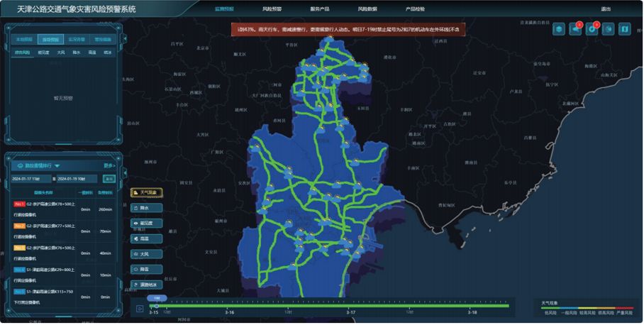Select the 大风 sub-tab in left panel
The height and width of the screenshot is (325, 644).
coord(61,53)
